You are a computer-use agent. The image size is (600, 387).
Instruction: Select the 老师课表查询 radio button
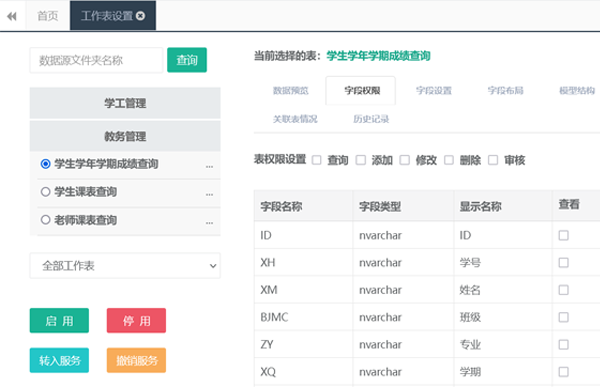click(46, 220)
